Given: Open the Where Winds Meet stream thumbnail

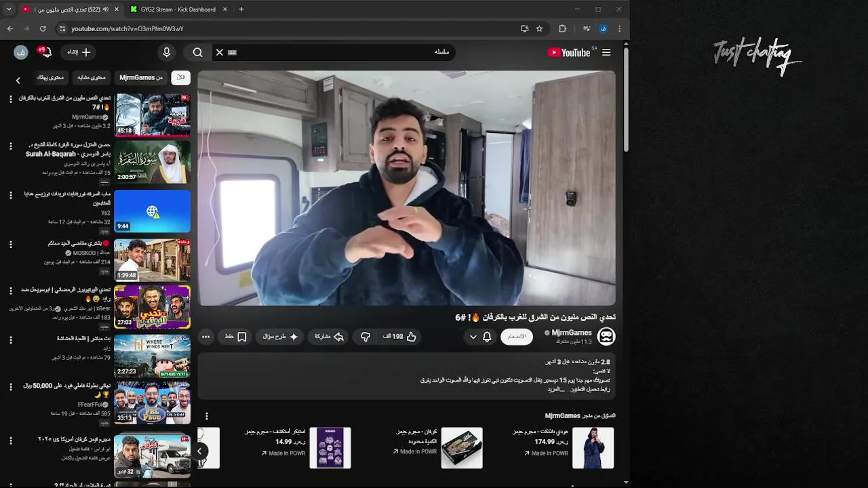Looking at the screenshot, I should pyautogui.click(x=152, y=355).
